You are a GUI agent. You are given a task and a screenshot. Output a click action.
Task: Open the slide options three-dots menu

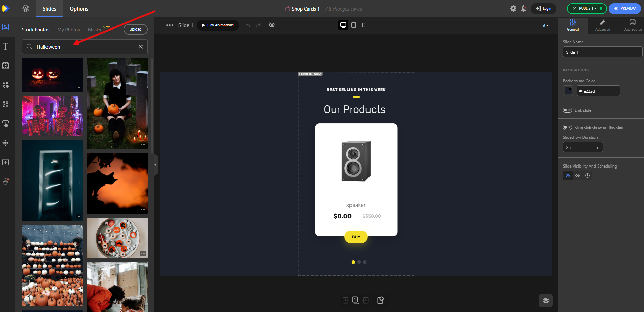coord(170,25)
